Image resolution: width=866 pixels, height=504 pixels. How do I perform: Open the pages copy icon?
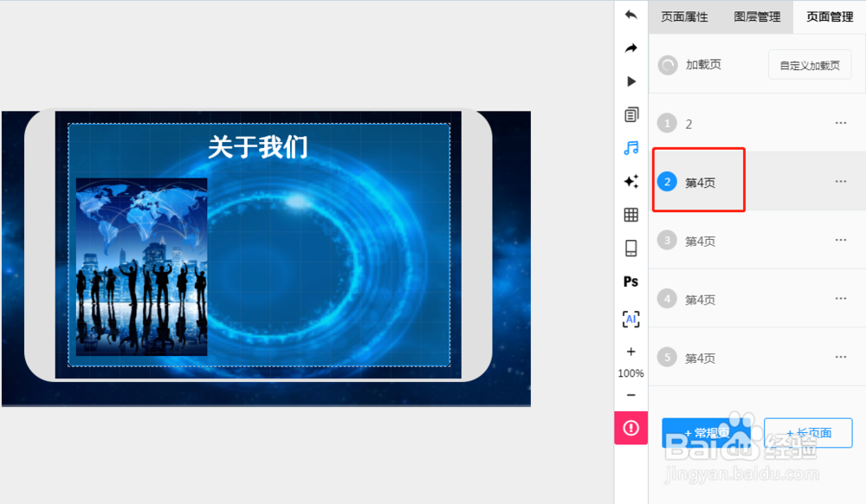click(x=630, y=113)
